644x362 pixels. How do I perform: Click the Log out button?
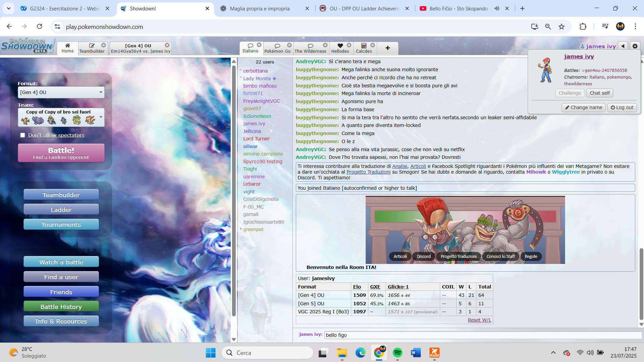coord(622,107)
